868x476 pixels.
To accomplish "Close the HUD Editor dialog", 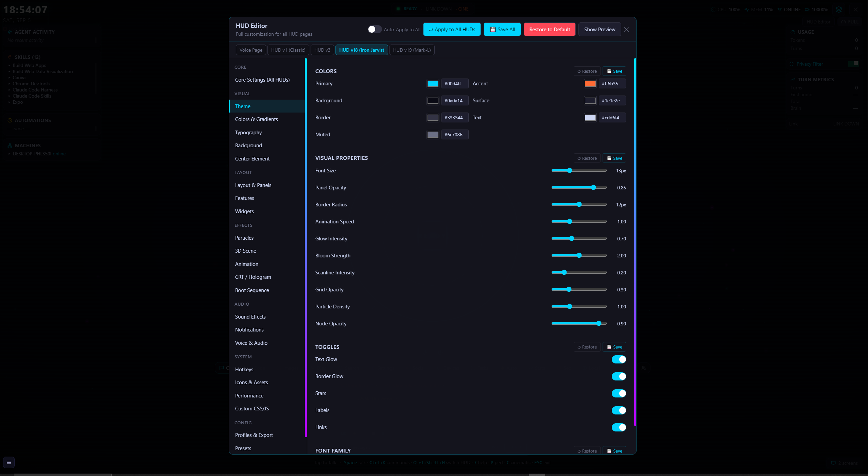I will coord(627,30).
